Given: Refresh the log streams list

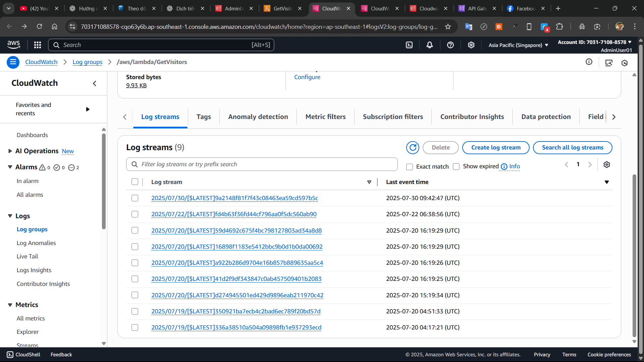Looking at the screenshot, I should tap(413, 147).
